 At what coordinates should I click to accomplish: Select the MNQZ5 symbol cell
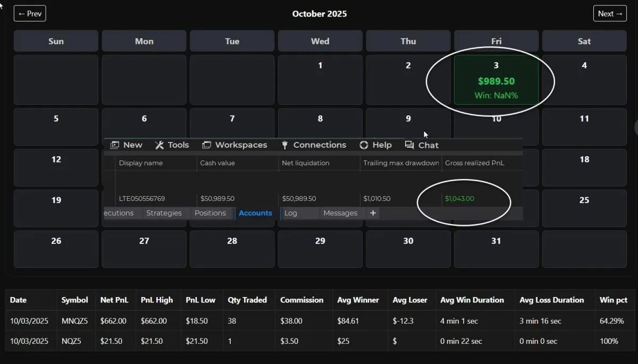[x=75, y=321]
